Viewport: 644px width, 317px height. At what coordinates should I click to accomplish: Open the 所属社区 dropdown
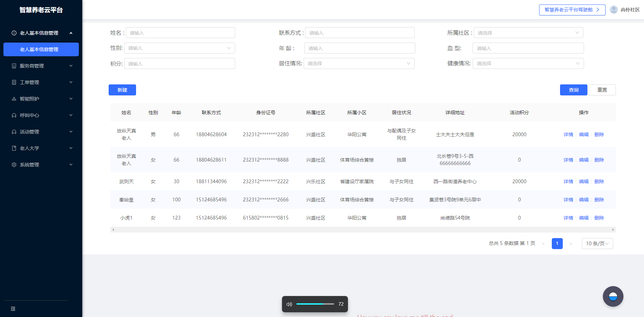[528, 33]
